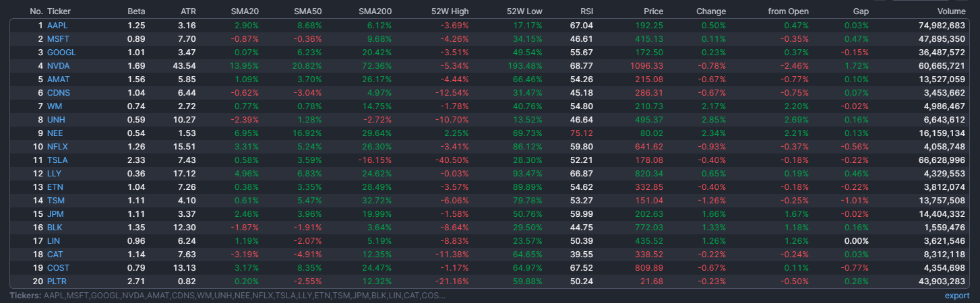Sort table by Change column header

click(712, 11)
